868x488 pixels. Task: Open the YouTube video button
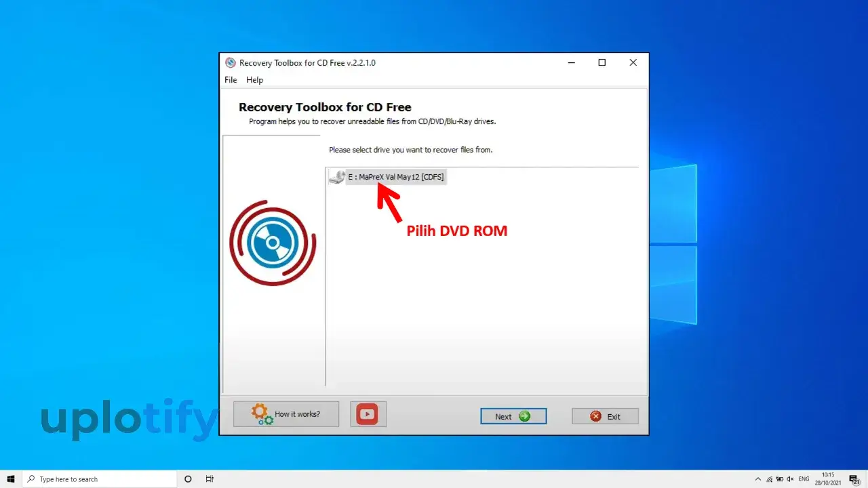tap(368, 413)
